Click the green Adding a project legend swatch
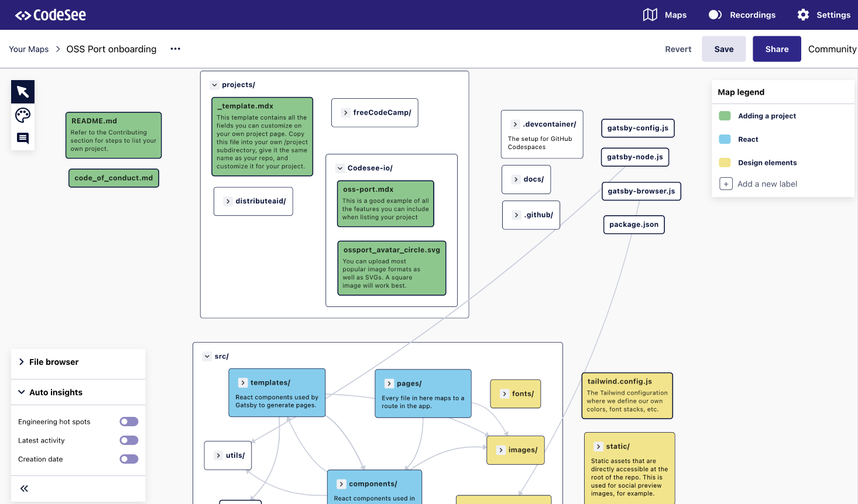The height and width of the screenshot is (504, 858). coord(725,116)
